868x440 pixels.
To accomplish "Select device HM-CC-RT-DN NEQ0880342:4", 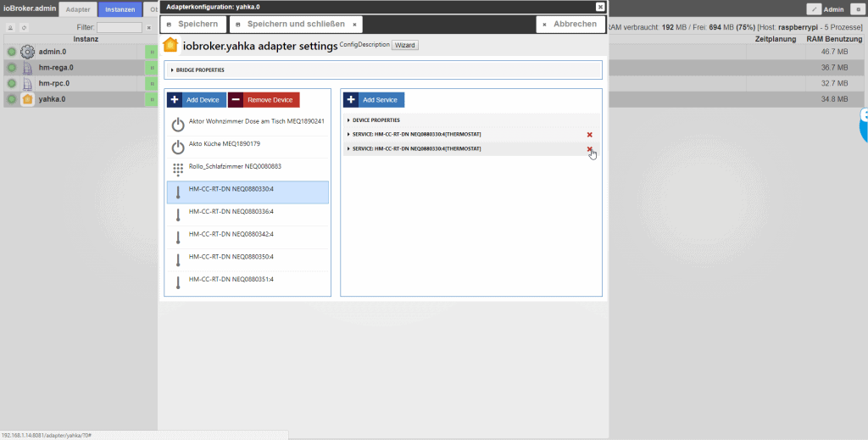I will point(248,238).
